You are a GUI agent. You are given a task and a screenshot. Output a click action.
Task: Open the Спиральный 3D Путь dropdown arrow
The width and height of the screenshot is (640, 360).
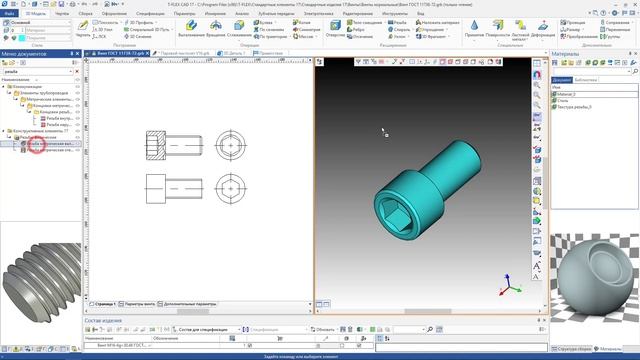pos(172,29)
